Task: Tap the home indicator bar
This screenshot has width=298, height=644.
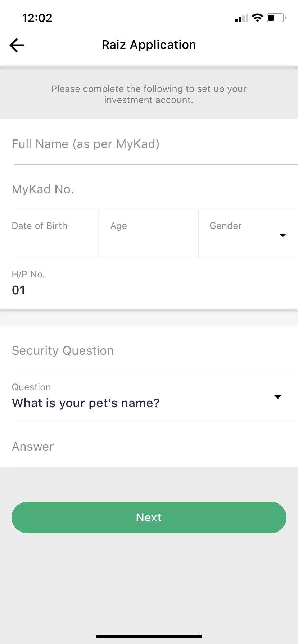Action: click(149, 636)
